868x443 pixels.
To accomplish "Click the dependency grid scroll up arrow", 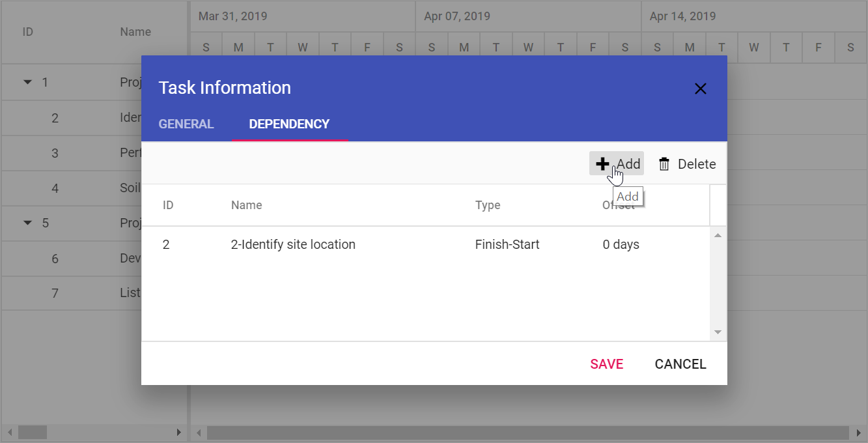I will point(718,235).
